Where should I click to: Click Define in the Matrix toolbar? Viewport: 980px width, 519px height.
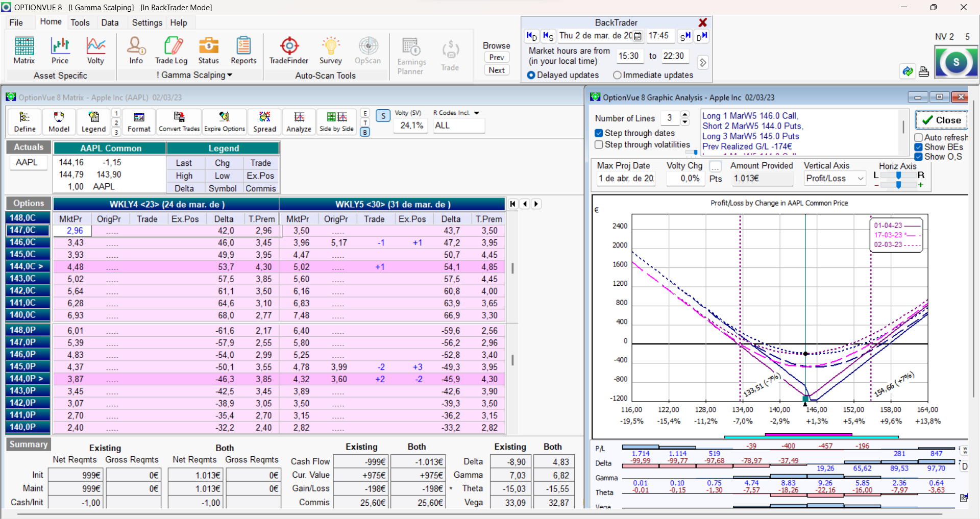coord(24,122)
